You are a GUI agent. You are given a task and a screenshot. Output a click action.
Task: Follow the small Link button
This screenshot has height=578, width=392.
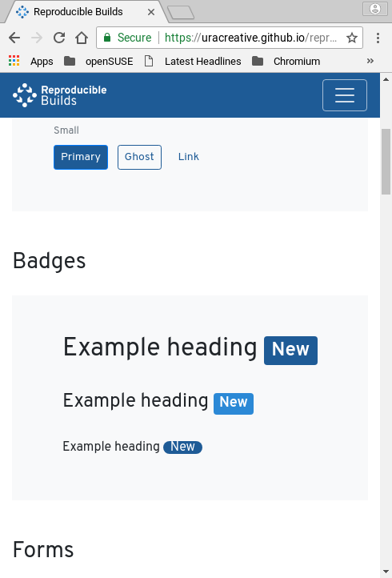click(x=188, y=157)
